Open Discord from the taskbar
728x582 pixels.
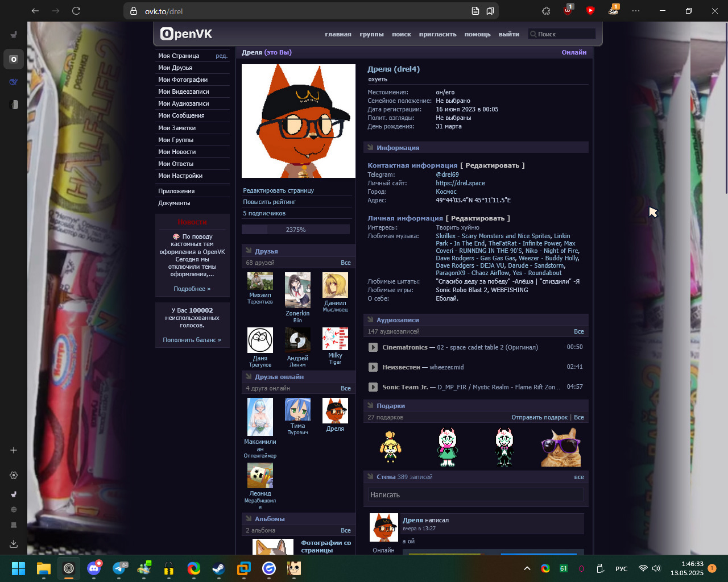click(x=94, y=568)
